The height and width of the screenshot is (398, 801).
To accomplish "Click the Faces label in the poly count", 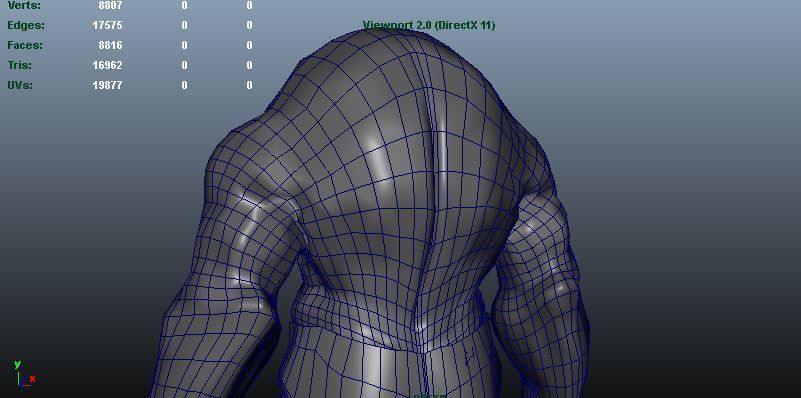I will [x=25, y=45].
